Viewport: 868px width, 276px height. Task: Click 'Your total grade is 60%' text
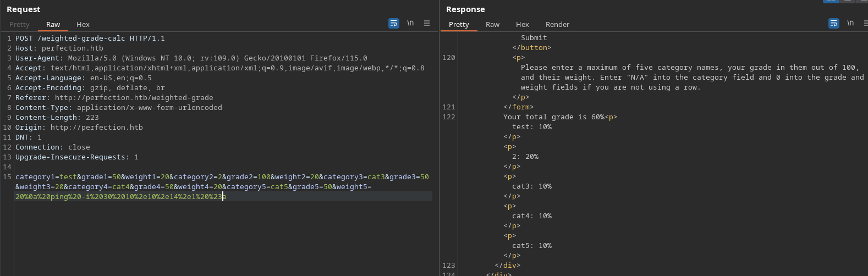coord(554,117)
